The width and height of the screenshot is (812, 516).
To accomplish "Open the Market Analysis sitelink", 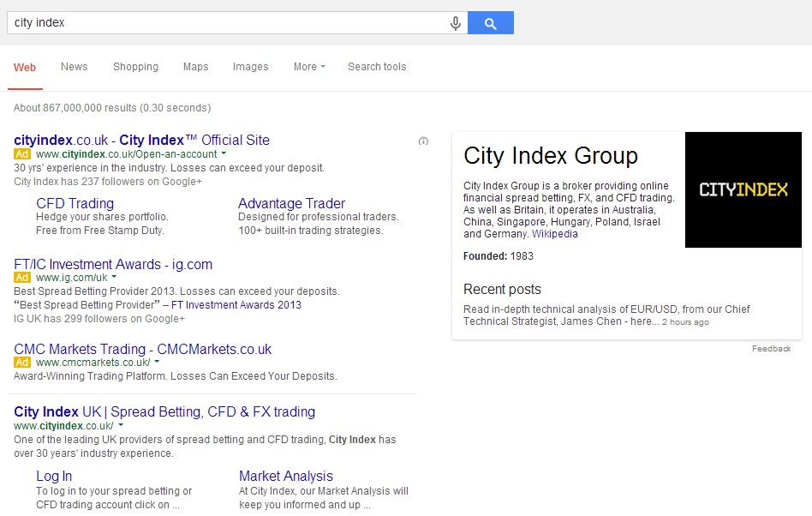I will (x=286, y=476).
